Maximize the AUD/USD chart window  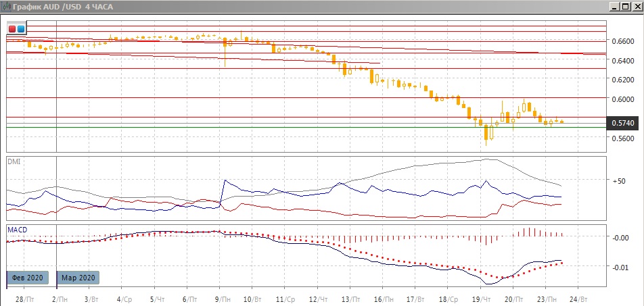click(625, 6)
